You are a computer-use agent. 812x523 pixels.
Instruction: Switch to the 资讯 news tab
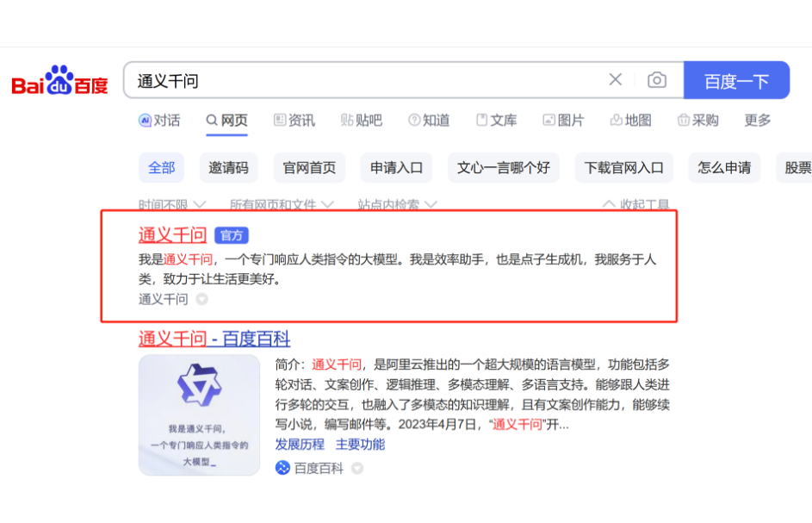(x=294, y=121)
